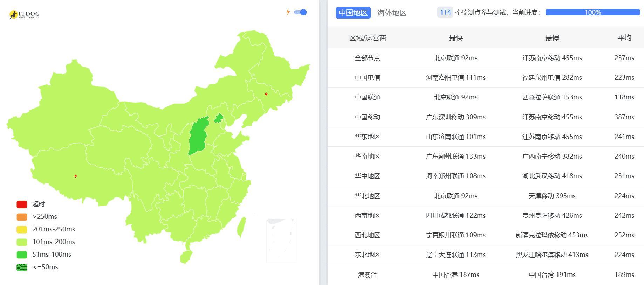Click the 114 monitoring points badge

pyautogui.click(x=445, y=12)
